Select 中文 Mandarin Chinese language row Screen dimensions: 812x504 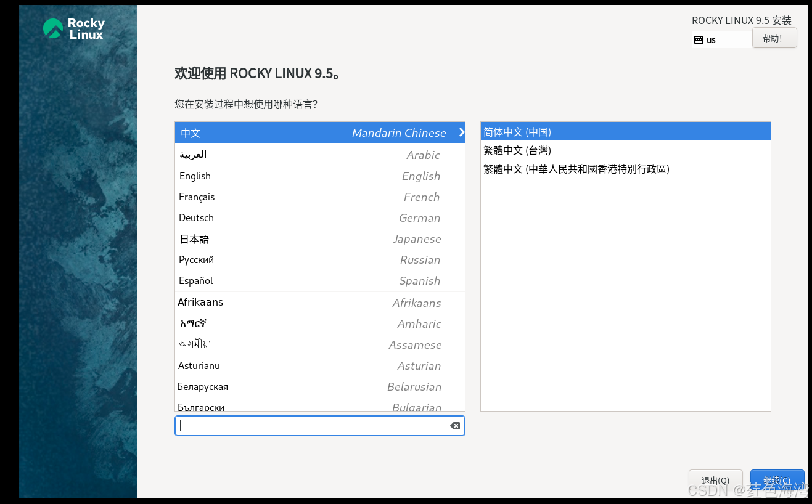[x=319, y=132]
